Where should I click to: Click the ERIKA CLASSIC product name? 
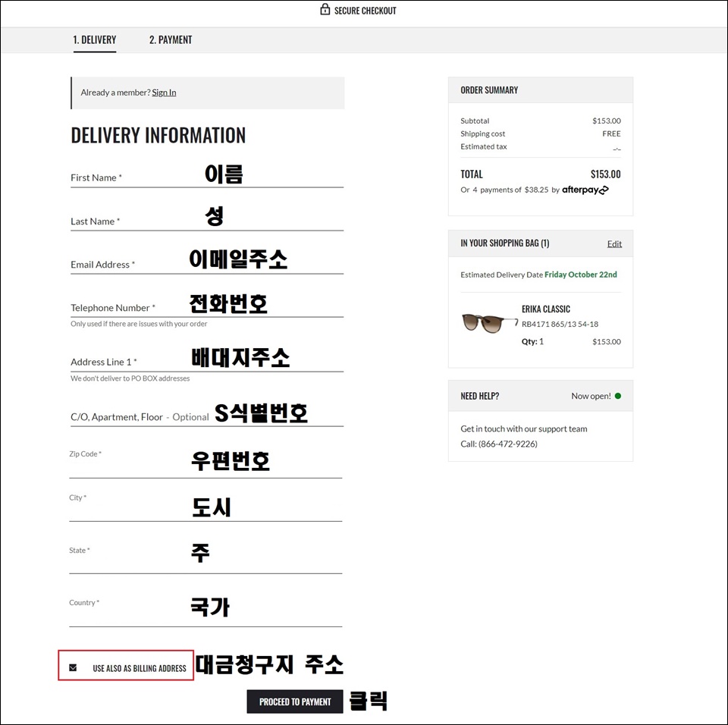tap(545, 309)
